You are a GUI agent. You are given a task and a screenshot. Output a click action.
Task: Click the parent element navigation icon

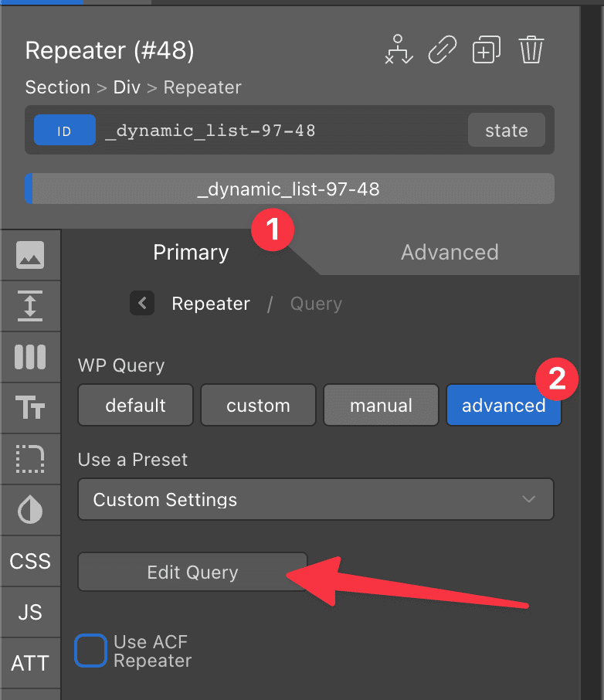399,49
